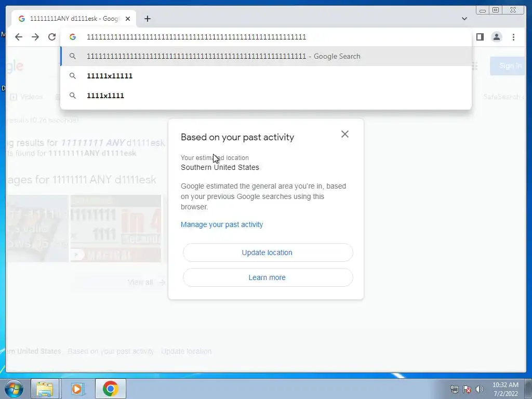Screen dimensions: 532x399
Task: Click the Sign in button on Google page
Action: coord(508,66)
